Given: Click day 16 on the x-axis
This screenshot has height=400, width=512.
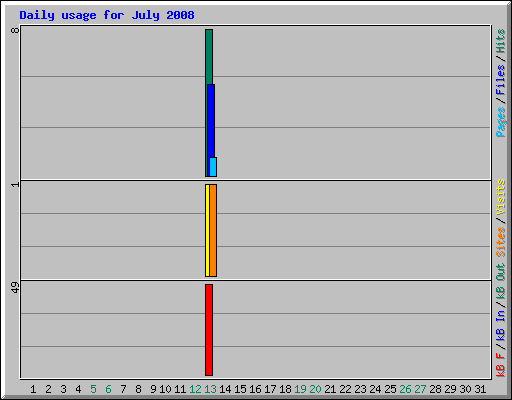Looking at the screenshot, I should click(255, 389).
